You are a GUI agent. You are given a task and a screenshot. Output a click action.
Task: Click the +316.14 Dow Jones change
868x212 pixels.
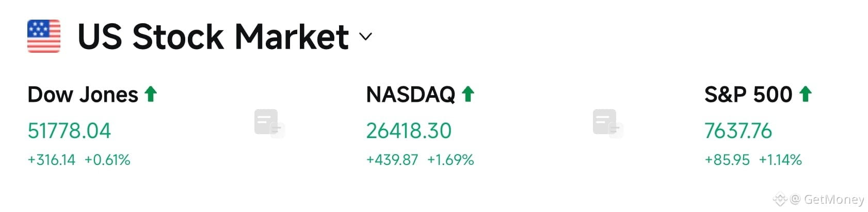(x=52, y=160)
